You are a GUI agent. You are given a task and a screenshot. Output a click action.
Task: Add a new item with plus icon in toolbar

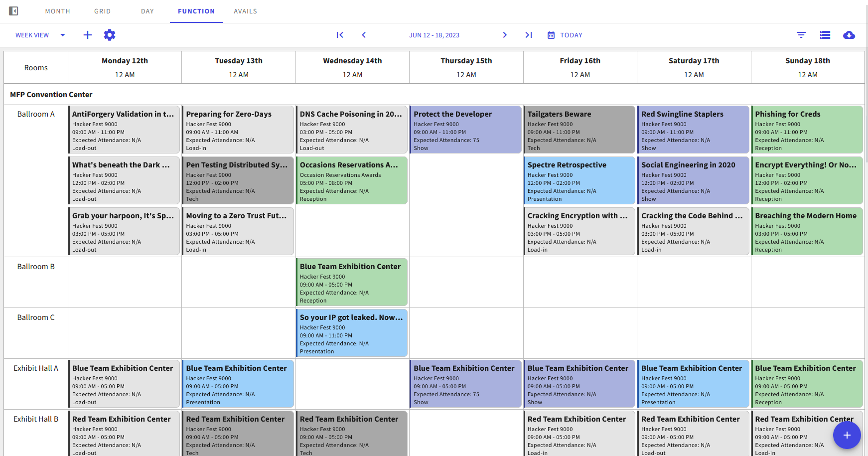(x=88, y=35)
